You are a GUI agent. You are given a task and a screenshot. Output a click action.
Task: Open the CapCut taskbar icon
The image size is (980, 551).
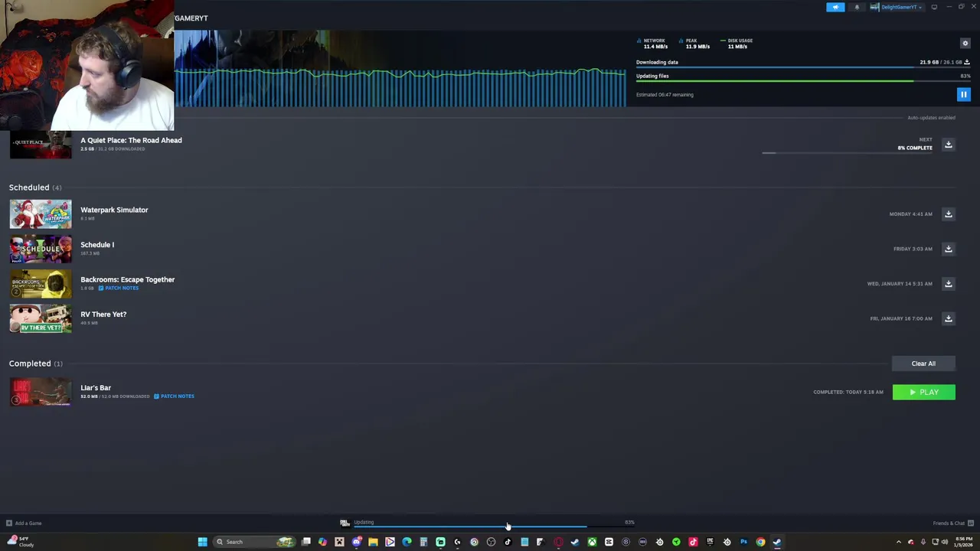(609, 542)
